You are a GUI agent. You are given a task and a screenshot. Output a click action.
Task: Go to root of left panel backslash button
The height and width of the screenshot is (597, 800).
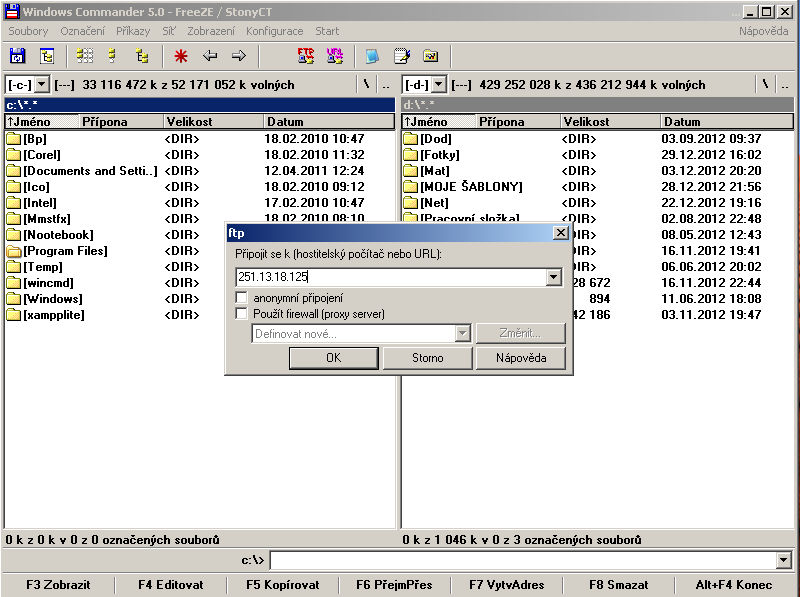366,85
